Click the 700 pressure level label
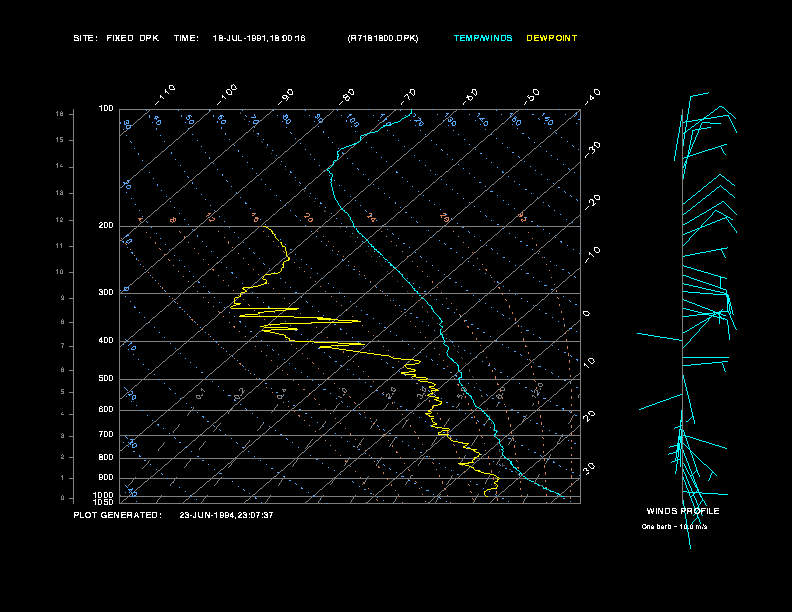 coord(106,434)
